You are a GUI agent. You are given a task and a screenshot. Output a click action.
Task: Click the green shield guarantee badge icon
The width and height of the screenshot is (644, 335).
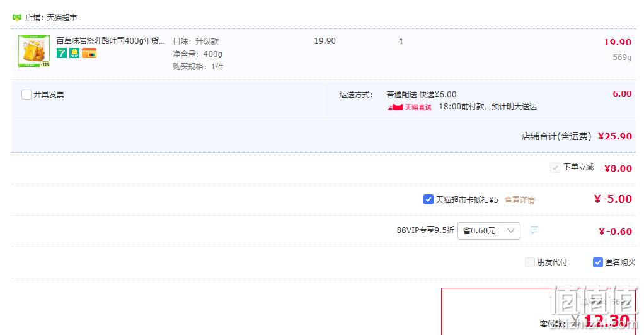click(74, 53)
